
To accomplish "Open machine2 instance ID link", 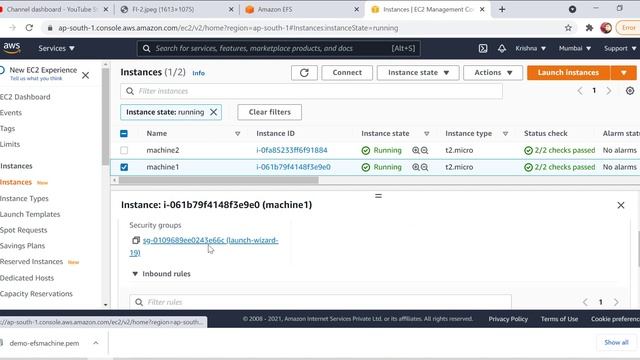I will tap(292, 150).
